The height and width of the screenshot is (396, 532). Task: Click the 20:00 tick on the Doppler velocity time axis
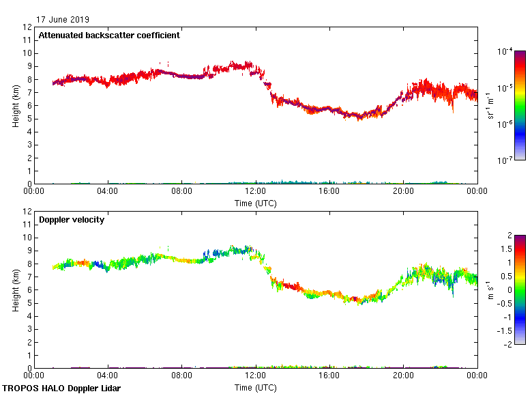point(403,376)
